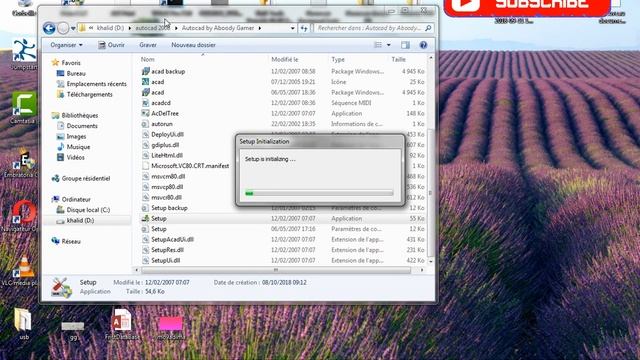Select the gdiplus.dll file icon

[145, 145]
